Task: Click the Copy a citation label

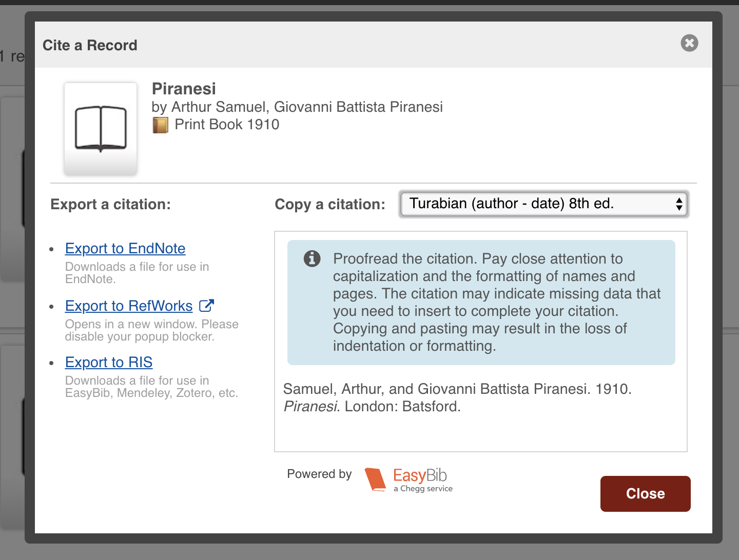Action: (330, 204)
